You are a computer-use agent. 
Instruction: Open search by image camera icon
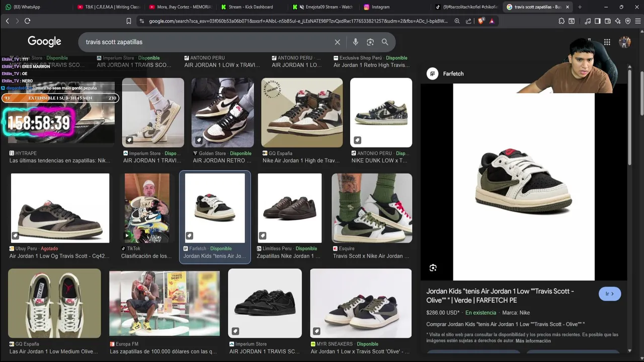coord(370,42)
